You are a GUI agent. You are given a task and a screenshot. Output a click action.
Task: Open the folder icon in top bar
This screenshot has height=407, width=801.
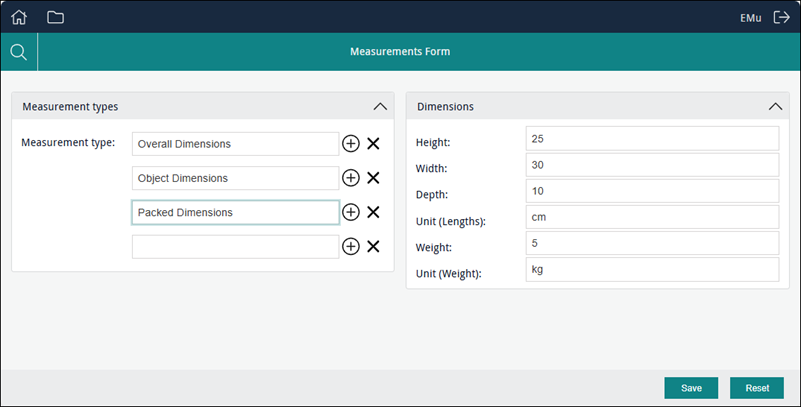pos(55,17)
